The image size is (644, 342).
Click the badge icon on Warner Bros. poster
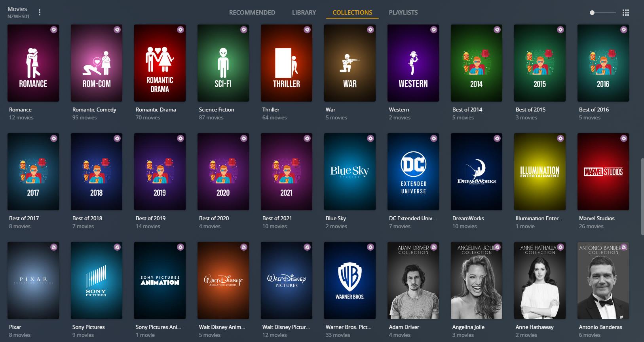[x=370, y=247]
